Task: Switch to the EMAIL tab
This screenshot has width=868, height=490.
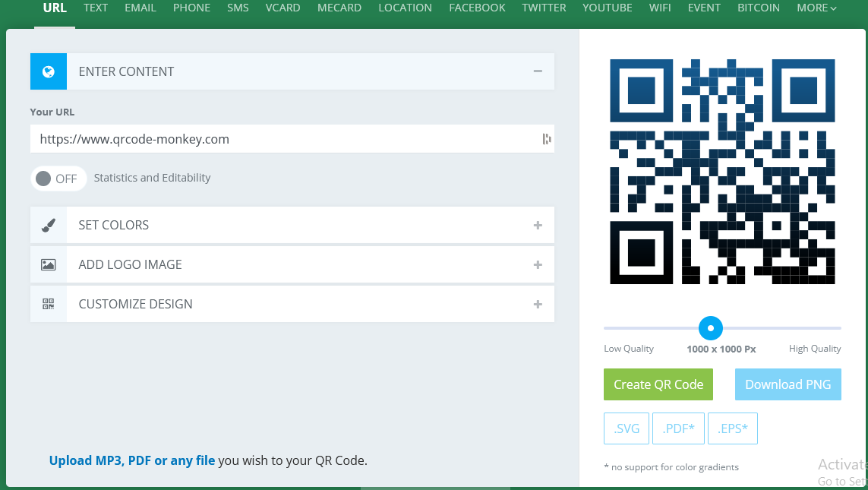Action: (x=140, y=8)
